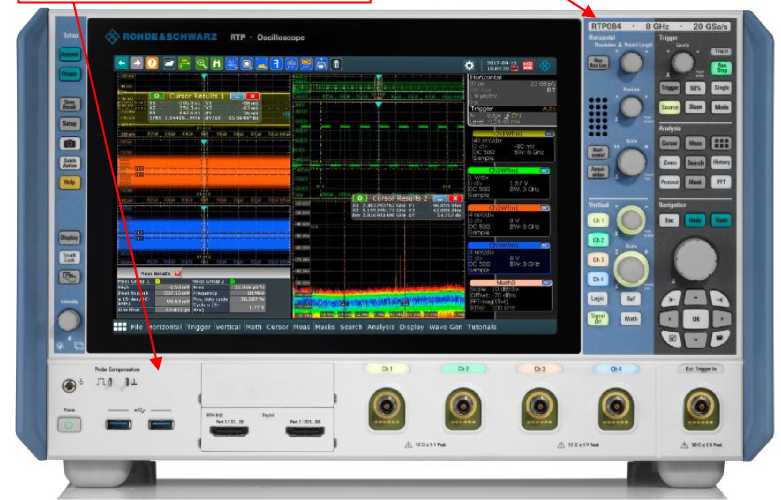Close the Cursor Results 2 box
The image size is (781, 500).
pos(455,198)
